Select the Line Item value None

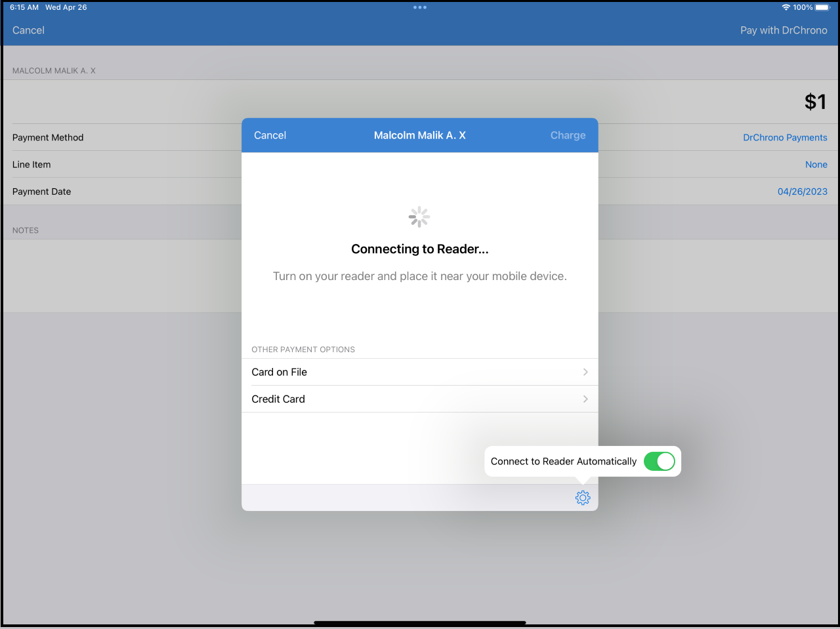816,165
